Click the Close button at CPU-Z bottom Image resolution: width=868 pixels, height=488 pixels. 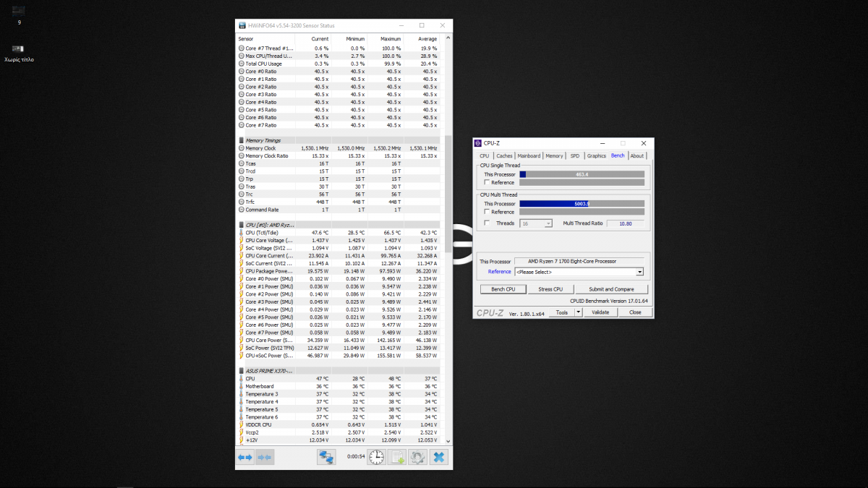click(x=635, y=312)
